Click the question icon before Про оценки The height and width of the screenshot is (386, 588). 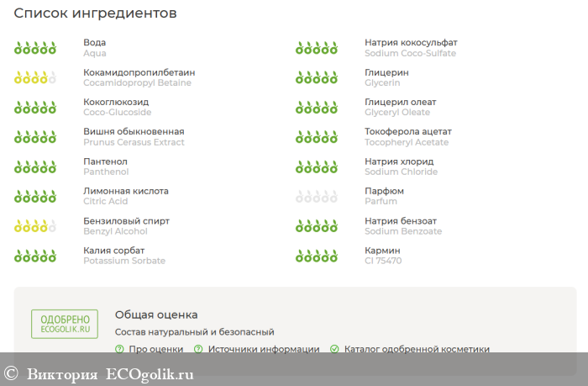click(x=119, y=349)
